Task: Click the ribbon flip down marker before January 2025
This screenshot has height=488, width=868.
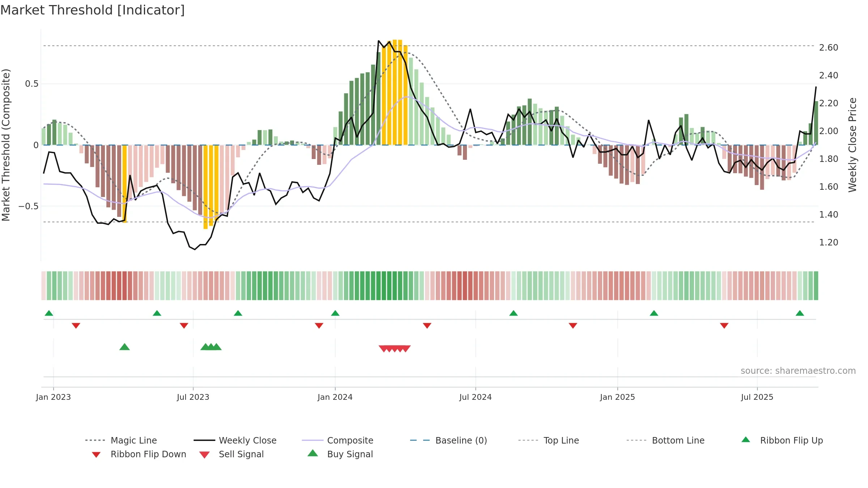Action: pyautogui.click(x=573, y=326)
